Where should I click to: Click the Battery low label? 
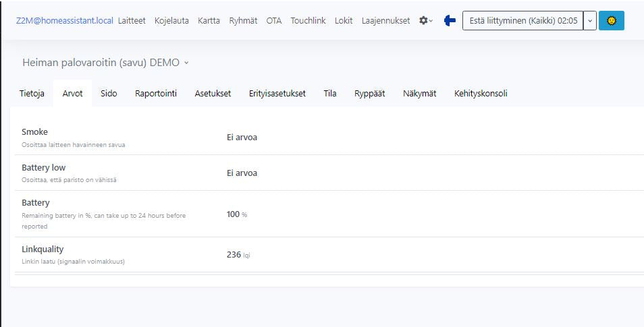[x=43, y=168]
